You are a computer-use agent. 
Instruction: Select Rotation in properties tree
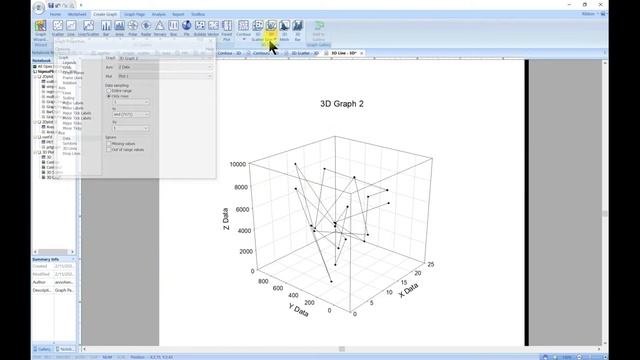[70, 83]
